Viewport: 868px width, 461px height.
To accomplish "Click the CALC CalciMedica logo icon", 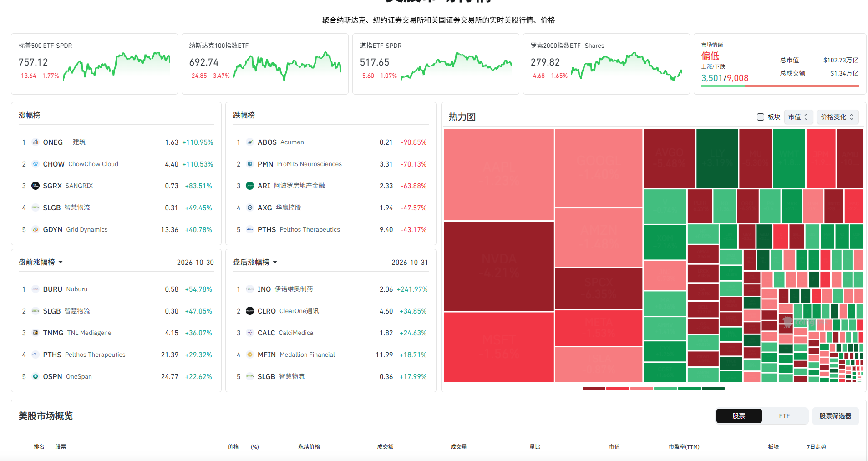I will click(x=250, y=333).
